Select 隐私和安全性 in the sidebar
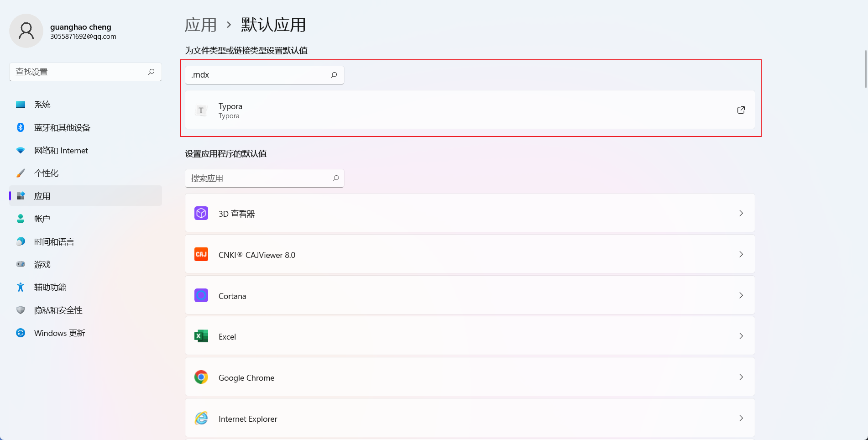Image resolution: width=868 pixels, height=440 pixels. (x=85, y=310)
